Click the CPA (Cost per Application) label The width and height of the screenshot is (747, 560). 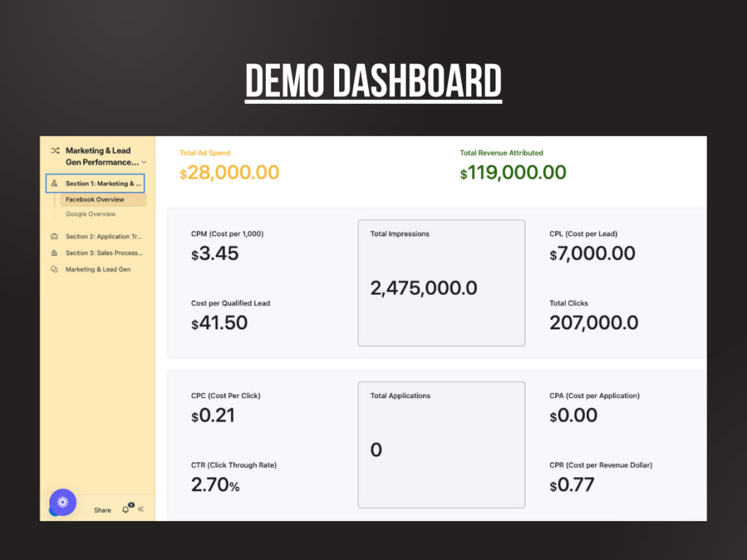click(x=595, y=396)
